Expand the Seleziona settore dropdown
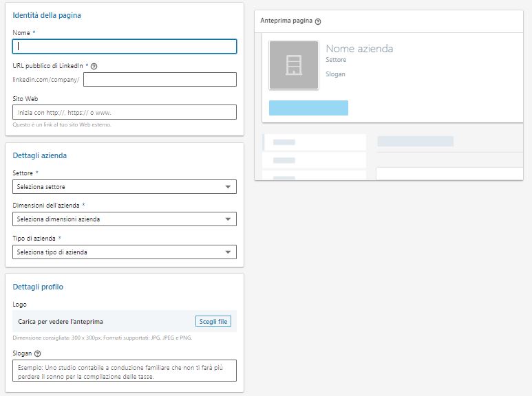The height and width of the screenshot is (396, 532). (125, 186)
